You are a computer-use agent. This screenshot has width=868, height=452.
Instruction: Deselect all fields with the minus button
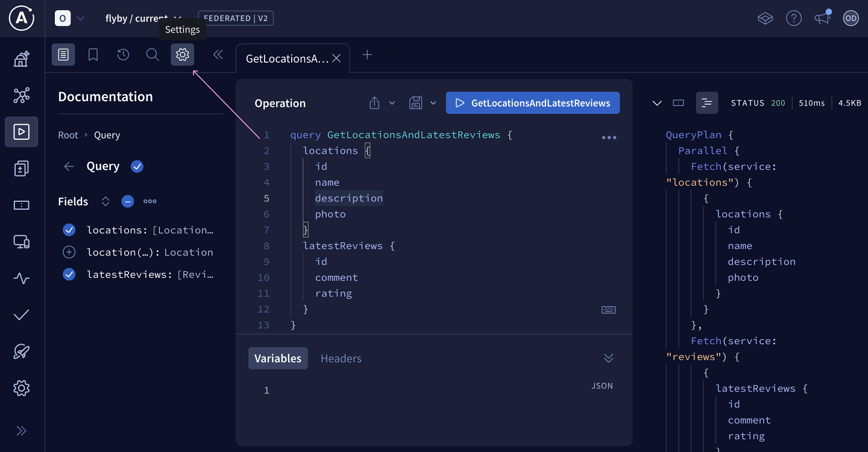pos(128,201)
